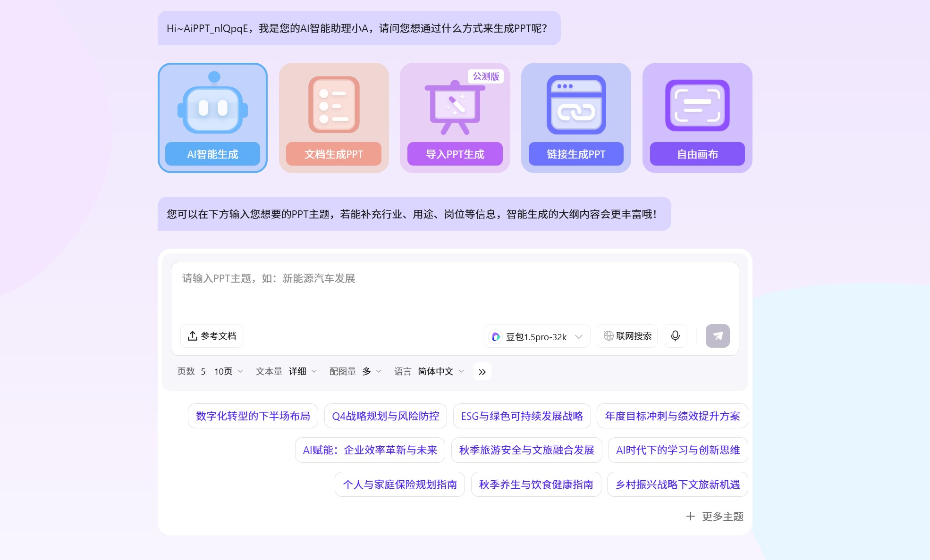Click the canvas frame icon for 自由画布
The width and height of the screenshot is (930, 560).
point(697,105)
